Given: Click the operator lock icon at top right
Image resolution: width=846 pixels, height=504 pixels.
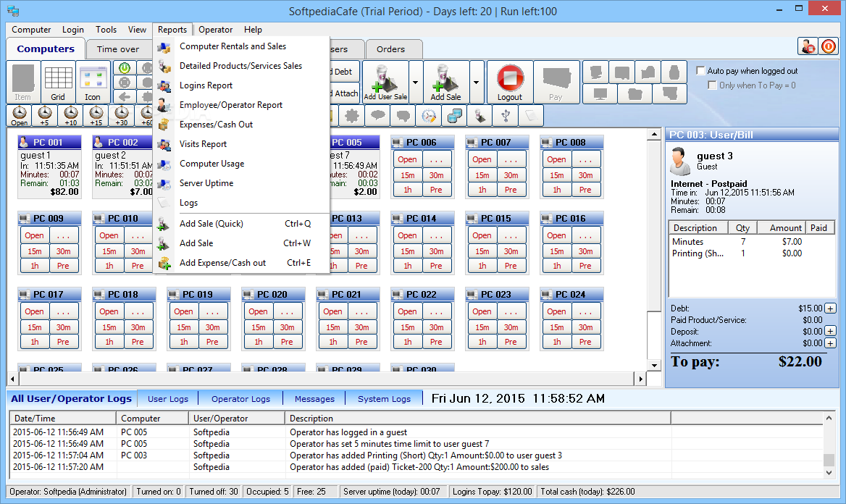Looking at the screenshot, I should (808, 46).
